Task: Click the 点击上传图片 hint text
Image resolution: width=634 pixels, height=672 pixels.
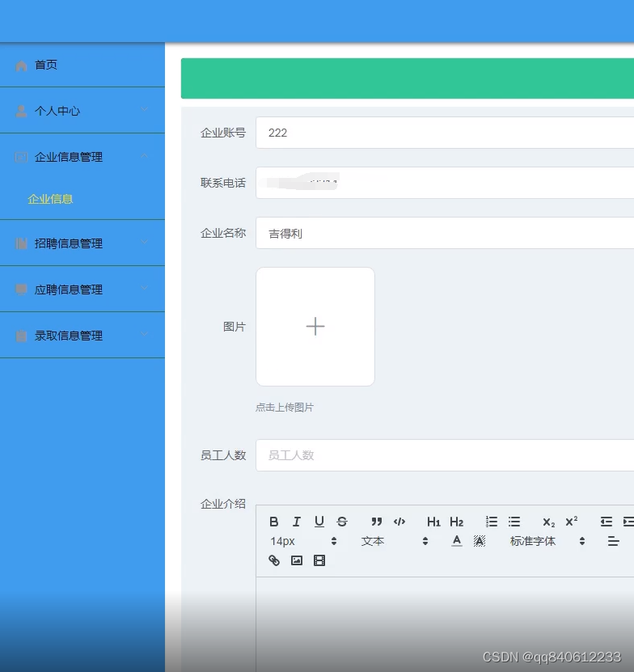Action: [285, 407]
